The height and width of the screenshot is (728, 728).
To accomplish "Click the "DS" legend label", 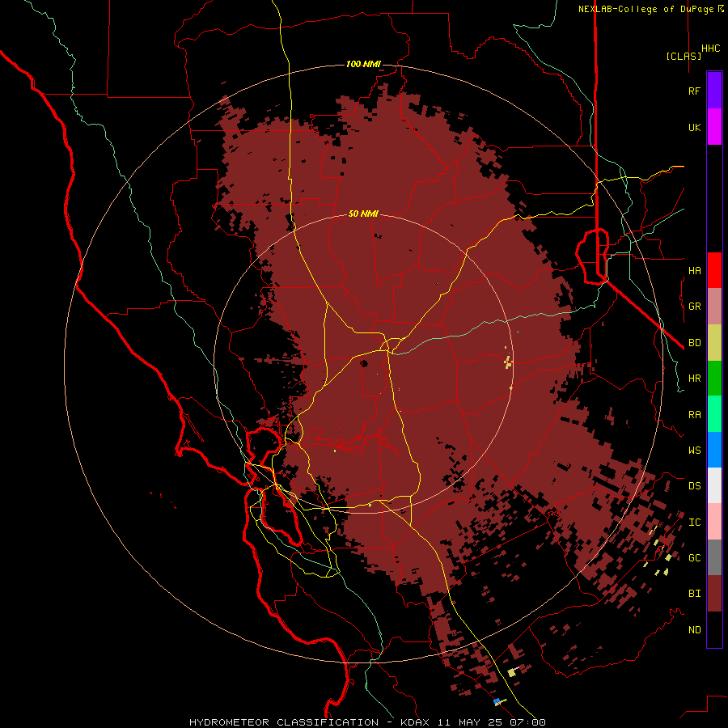I will pyautogui.click(x=695, y=485).
